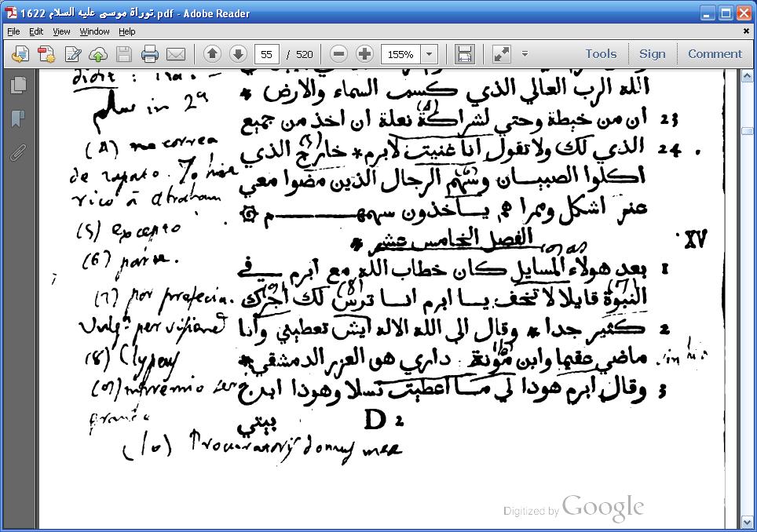Open the Window menu
The width and height of the screenshot is (757, 532).
click(x=94, y=31)
